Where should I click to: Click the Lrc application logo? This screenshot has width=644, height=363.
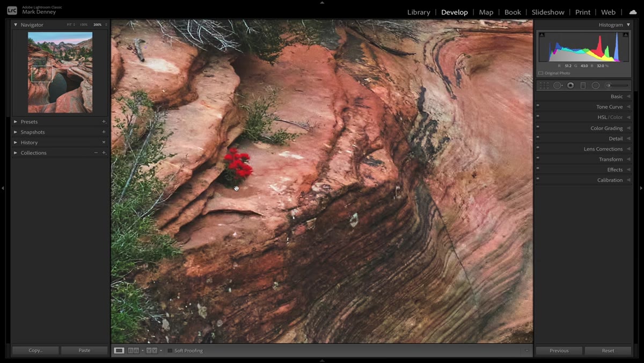12,10
